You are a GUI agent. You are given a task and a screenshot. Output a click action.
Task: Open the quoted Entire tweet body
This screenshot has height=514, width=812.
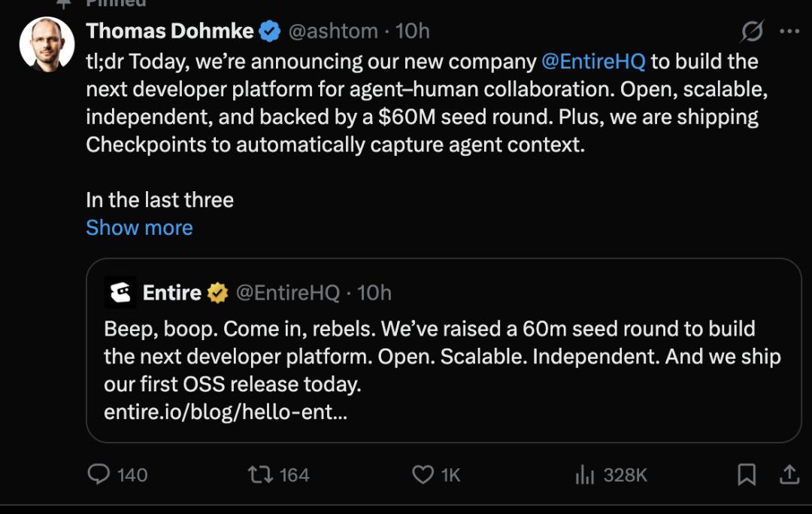442,357
